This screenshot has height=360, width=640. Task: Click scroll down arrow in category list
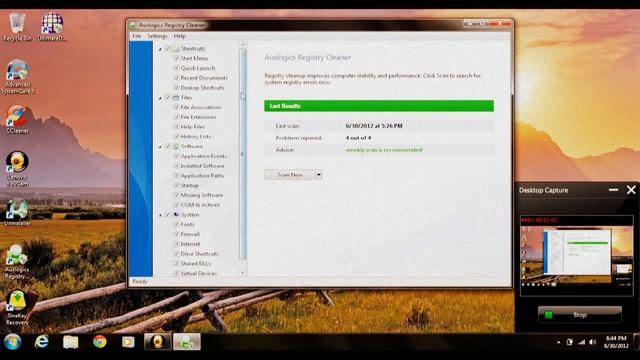click(x=243, y=273)
